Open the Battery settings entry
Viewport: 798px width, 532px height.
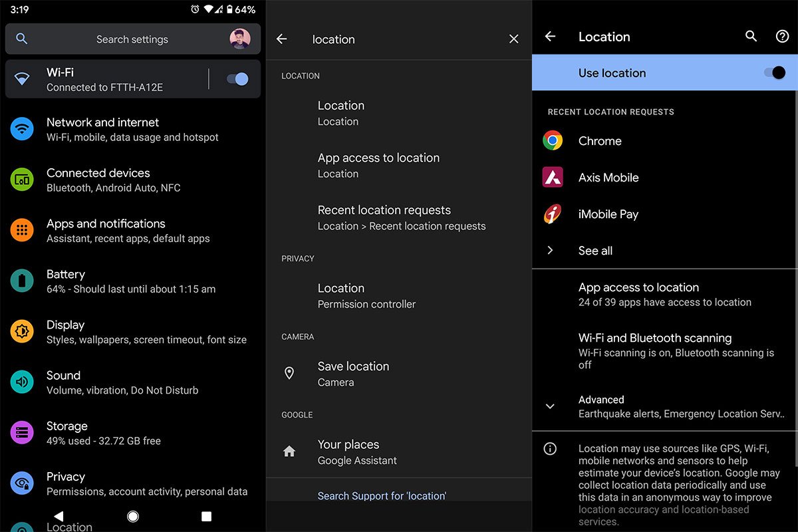click(131, 281)
